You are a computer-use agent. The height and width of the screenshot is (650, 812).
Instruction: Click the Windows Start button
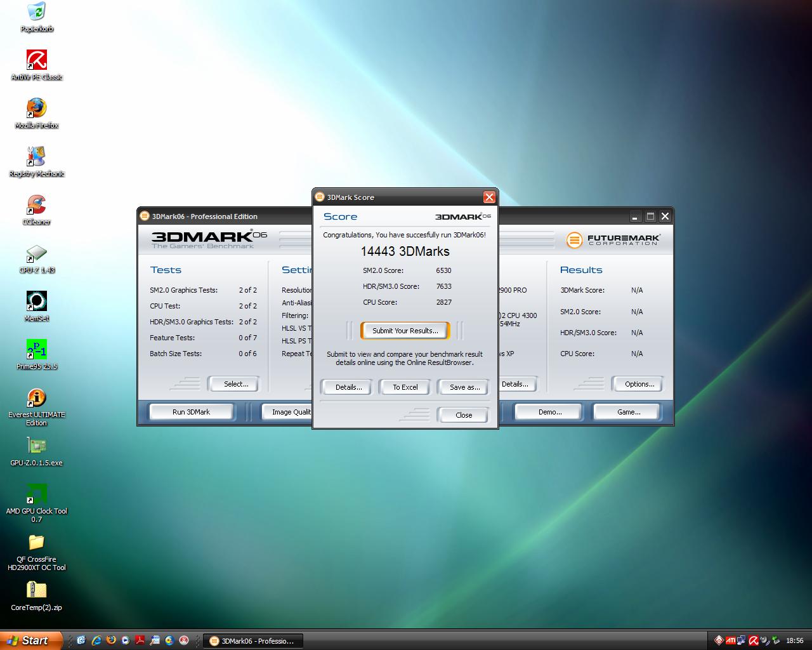(x=31, y=640)
